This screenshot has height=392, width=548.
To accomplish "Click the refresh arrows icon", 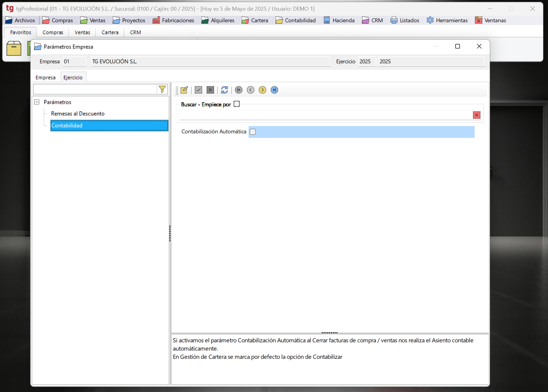I will click(224, 90).
